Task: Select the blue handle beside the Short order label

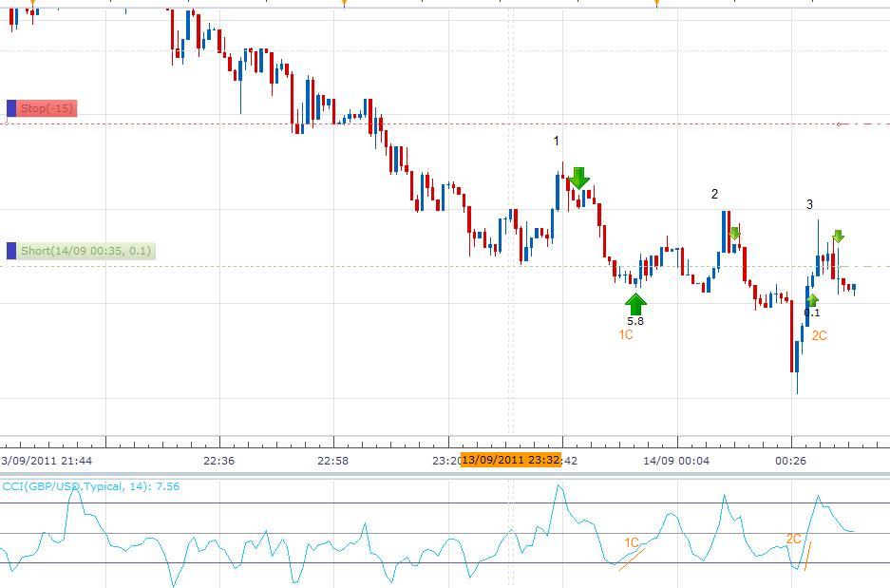Action: (11, 251)
